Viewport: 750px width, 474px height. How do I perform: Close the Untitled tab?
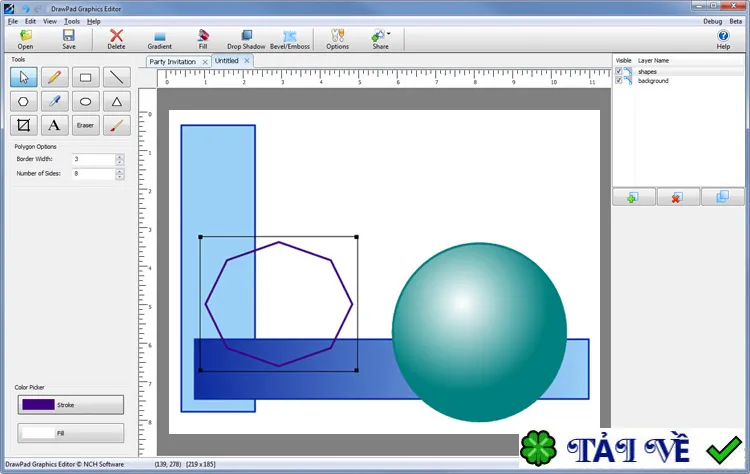pyautogui.click(x=247, y=61)
